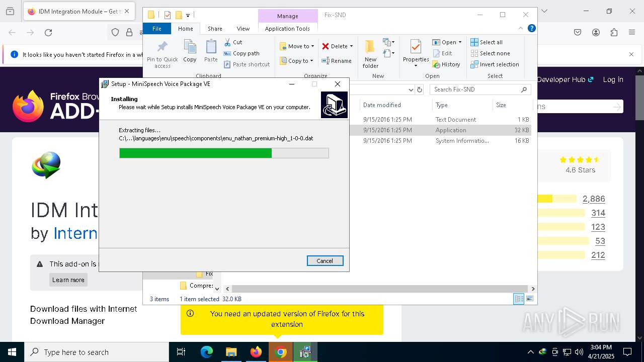Expand the Delete options arrow

(351, 46)
